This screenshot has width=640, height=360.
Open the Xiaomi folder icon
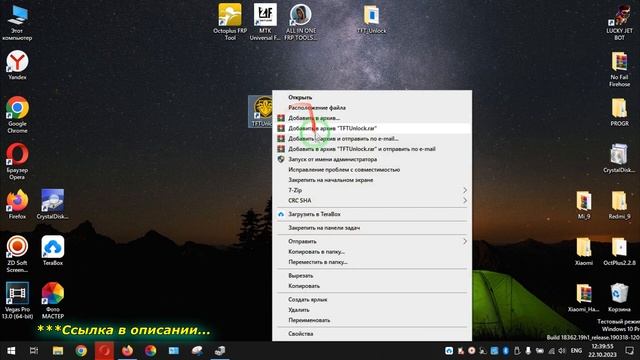[x=584, y=251]
